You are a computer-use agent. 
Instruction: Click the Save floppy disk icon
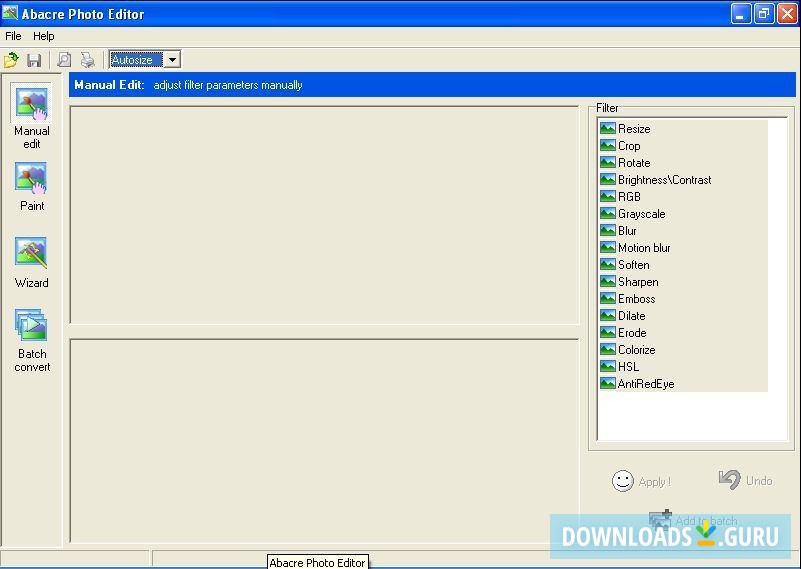tap(34, 60)
